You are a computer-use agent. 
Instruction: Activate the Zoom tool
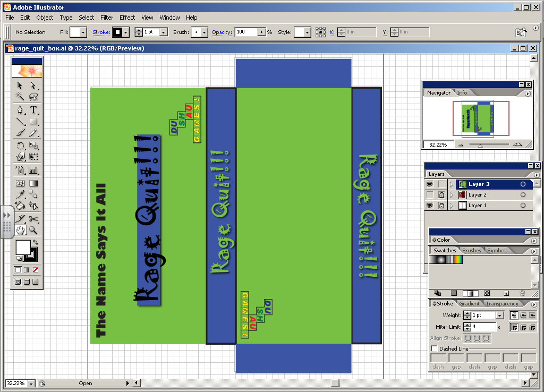point(32,229)
